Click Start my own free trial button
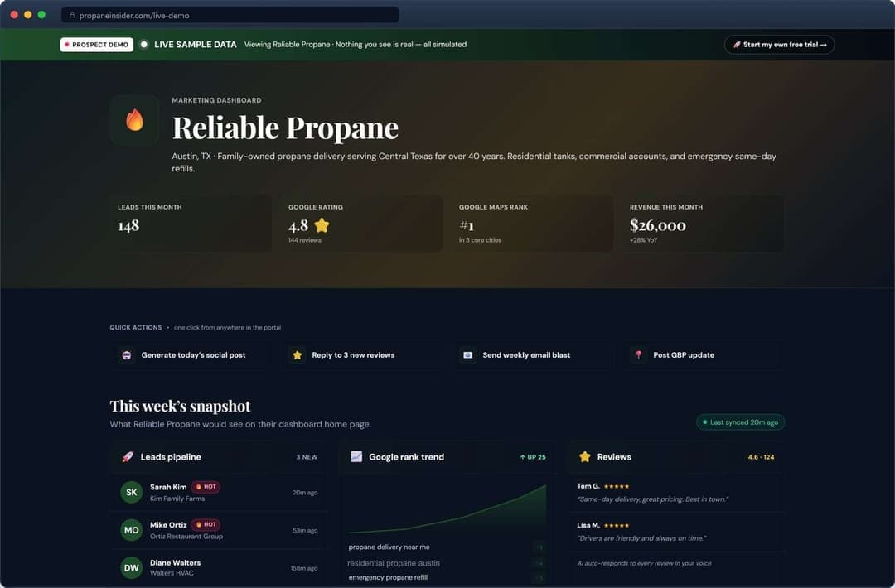The height and width of the screenshot is (588, 895). tap(779, 45)
